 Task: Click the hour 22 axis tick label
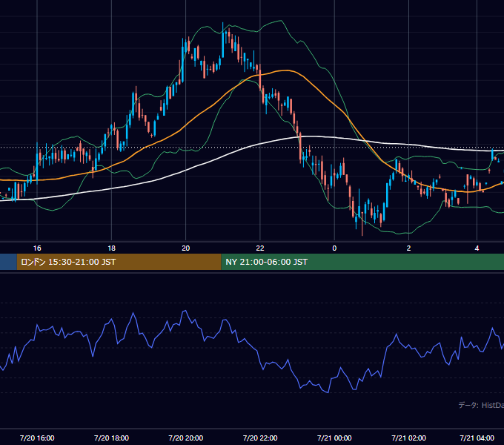[260, 248]
